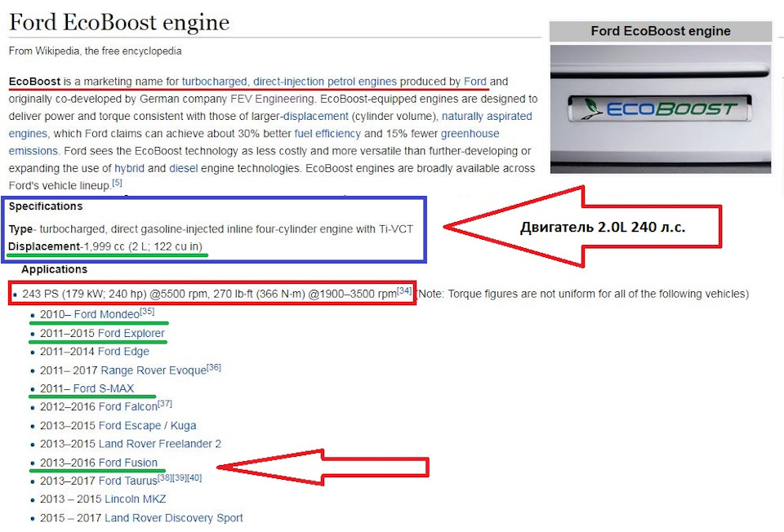Open the Ford Fusion link
Screen dimensions: 784x532
(127, 463)
